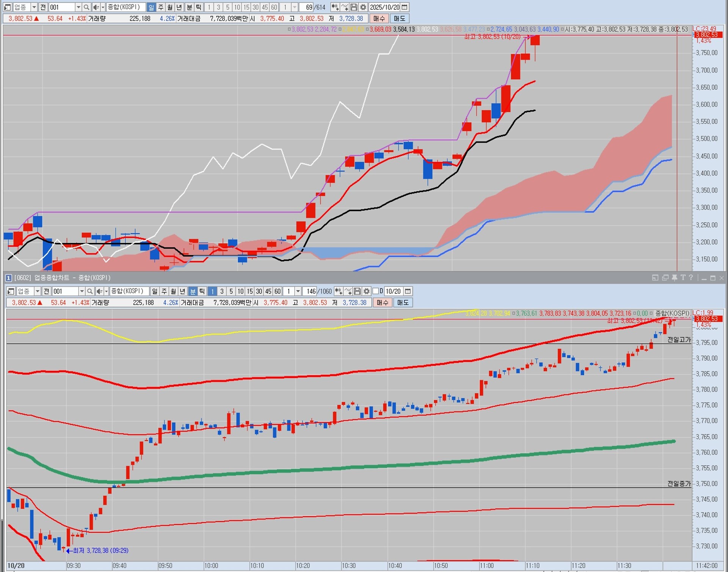
Task: Switch top chart to weekly (주) period
Action: (161, 7)
